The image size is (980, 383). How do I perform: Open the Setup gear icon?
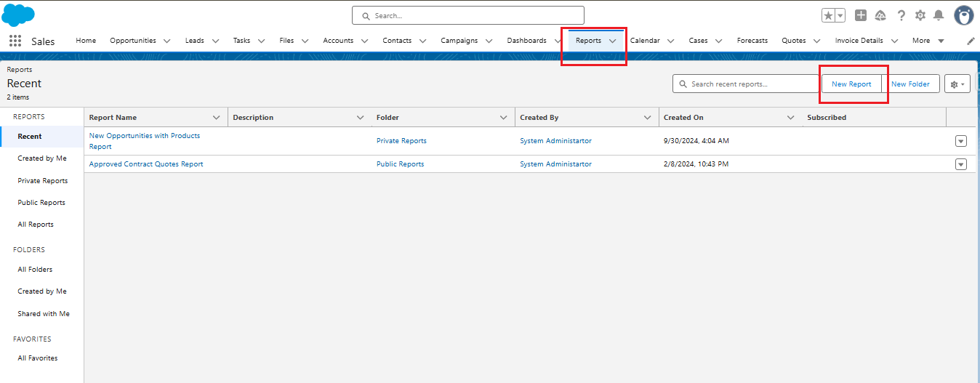pos(920,15)
